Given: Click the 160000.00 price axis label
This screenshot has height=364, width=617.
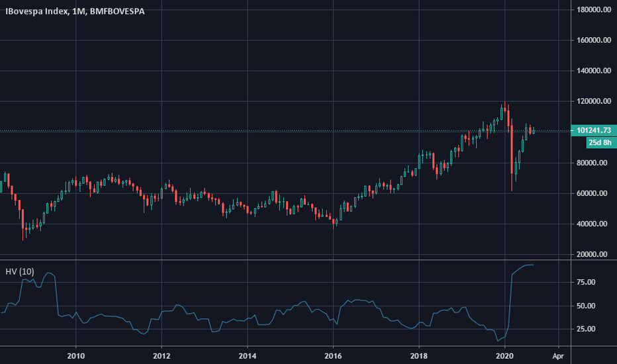Looking at the screenshot, I should (594, 40).
